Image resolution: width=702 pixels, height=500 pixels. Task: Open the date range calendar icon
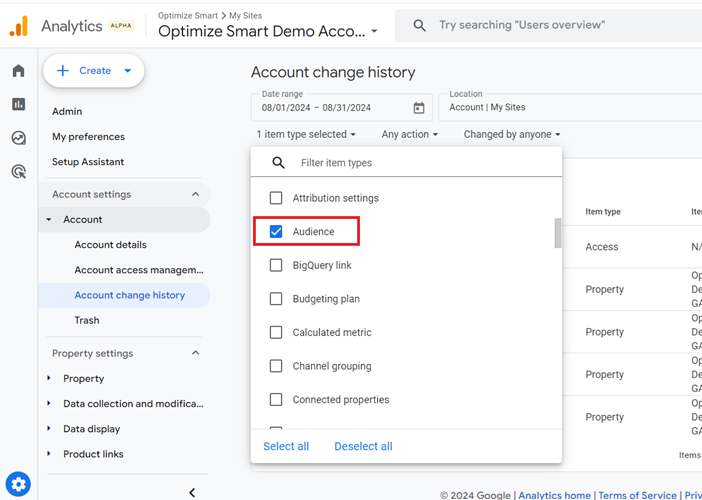[419, 107]
